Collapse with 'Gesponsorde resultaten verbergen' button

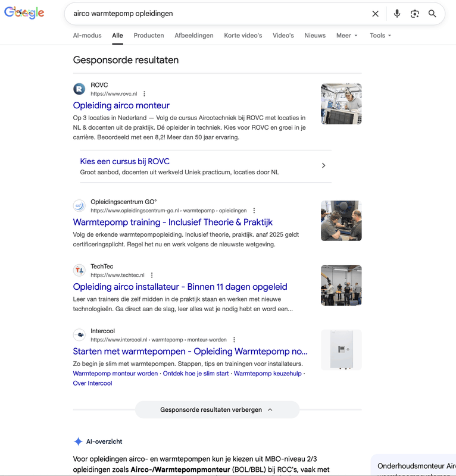tap(217, 410)
